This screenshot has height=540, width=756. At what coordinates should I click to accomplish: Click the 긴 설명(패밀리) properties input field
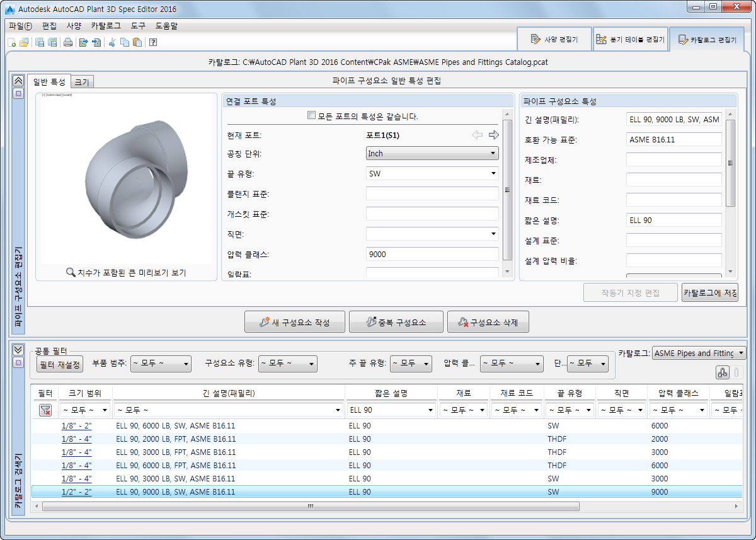674,120
